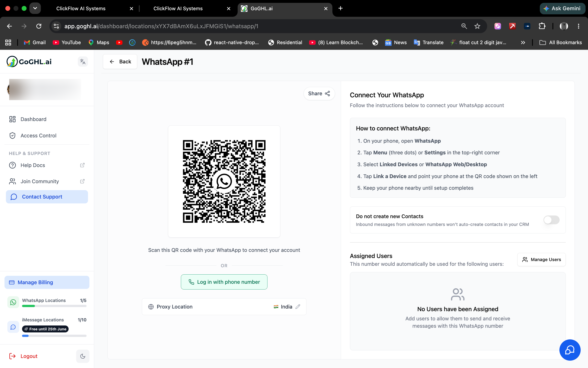Click the WhatsApp QR code image
Screen dimensions: 588x368
click(x=224, y=181)
